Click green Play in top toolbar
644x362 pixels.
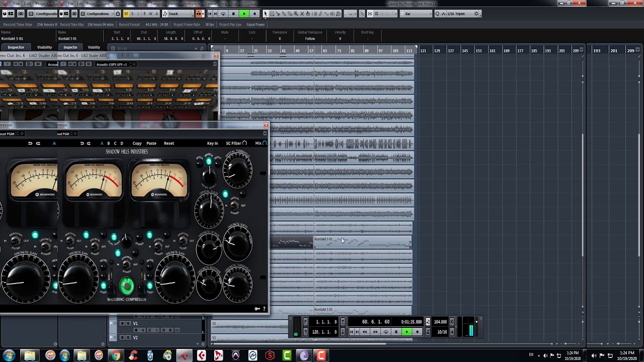pyautogui.click(x=245, y=14)
